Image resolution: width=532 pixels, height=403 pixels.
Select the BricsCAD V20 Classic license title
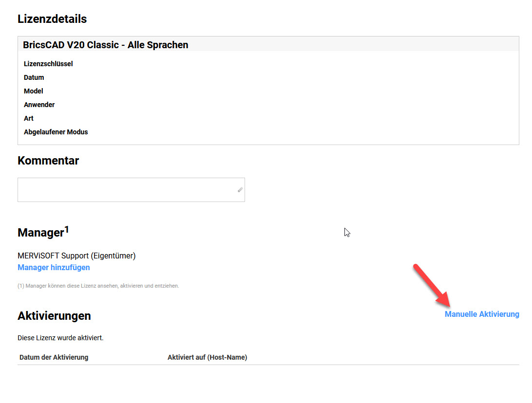click(105, 45)
